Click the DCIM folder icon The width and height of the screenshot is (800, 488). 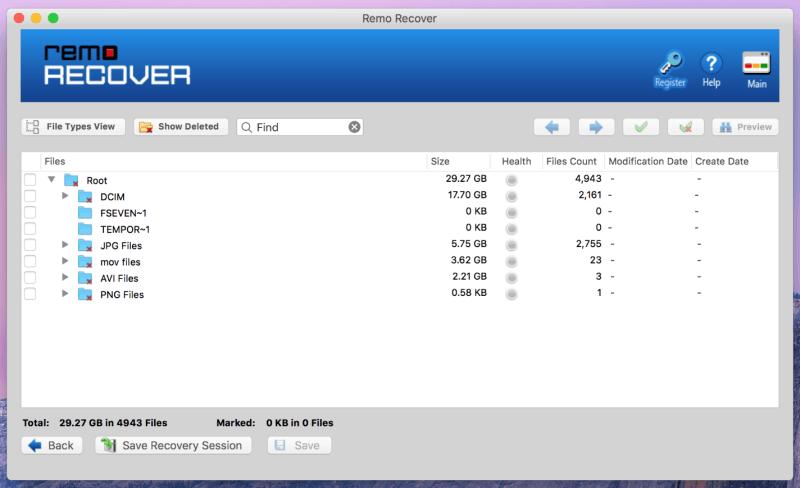click(x=85, y=197)
